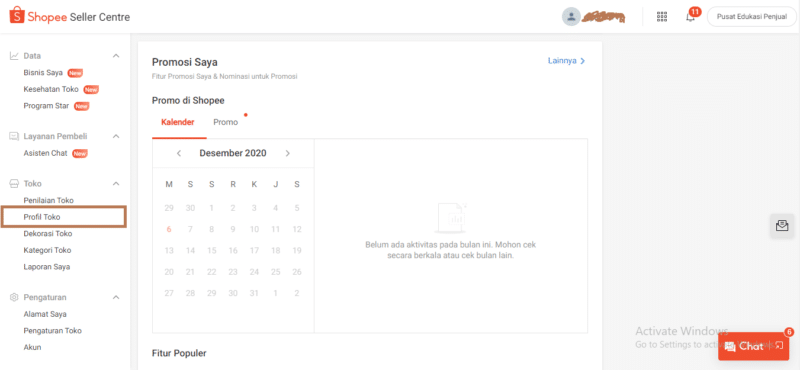Screen dimensions: 800x370
Task: Select date 17 in calendar
Action: (x=254, y=251)
